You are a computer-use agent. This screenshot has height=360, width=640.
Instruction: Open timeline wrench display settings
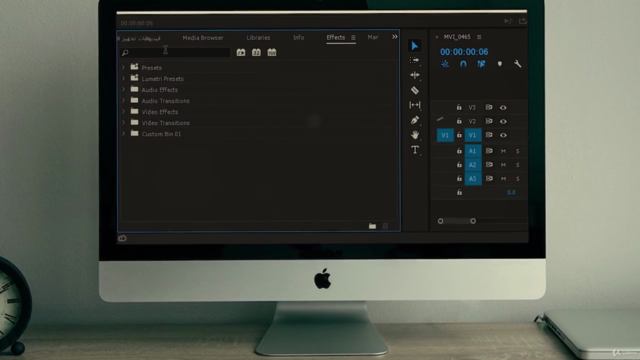(518, 64)
